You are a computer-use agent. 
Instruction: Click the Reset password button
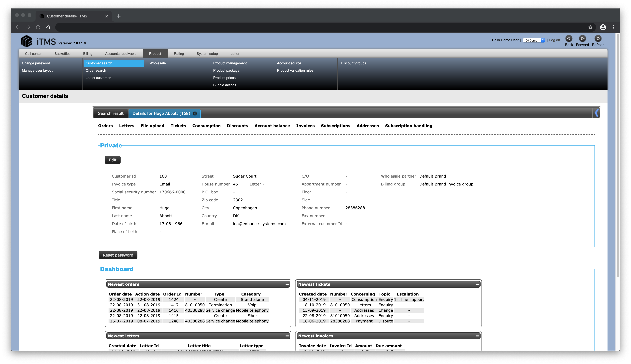(118, 255)
